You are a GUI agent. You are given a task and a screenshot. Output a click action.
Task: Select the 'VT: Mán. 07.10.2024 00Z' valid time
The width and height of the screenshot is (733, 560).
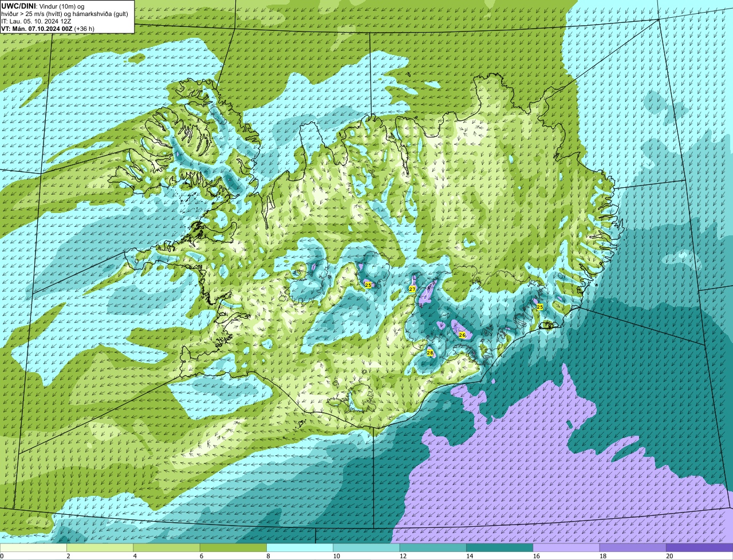tap(37, 29)
